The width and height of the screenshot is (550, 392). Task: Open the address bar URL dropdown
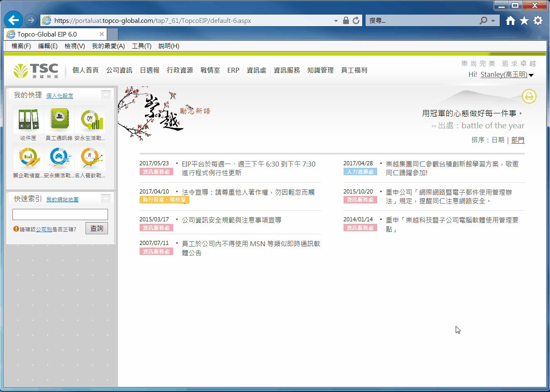[336, 20]
